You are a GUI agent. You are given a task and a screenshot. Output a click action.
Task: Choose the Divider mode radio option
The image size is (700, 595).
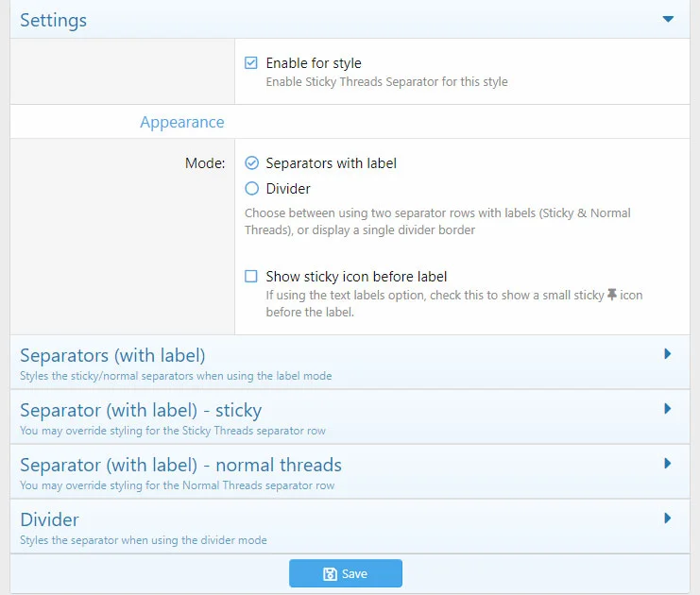pyautogui.click(x=251, y=189)
